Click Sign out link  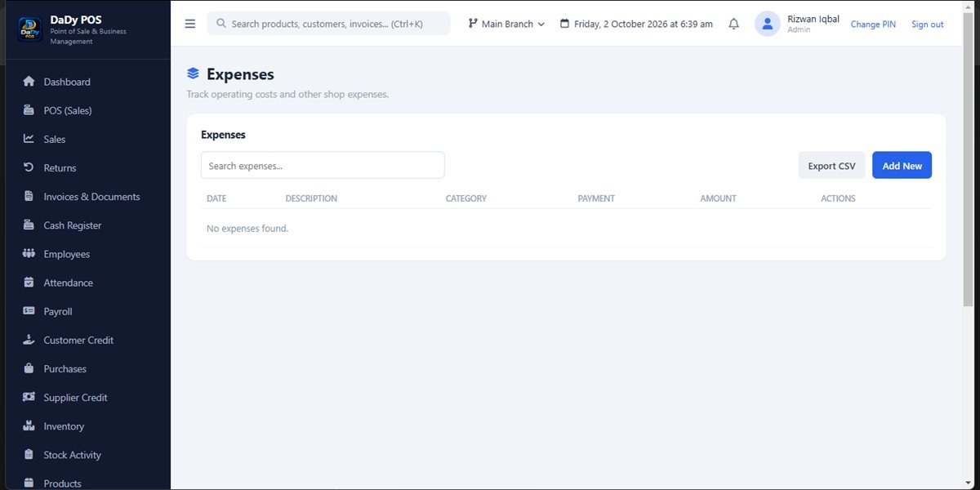(x=927, y=24)
